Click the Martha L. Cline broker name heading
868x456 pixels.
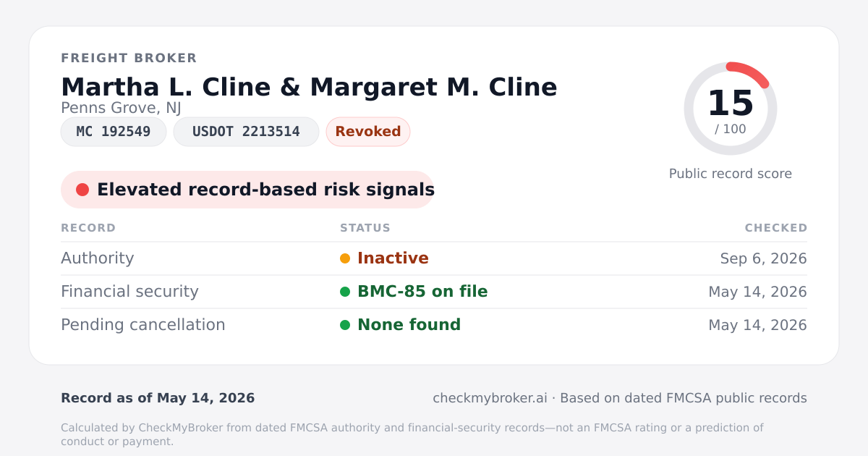click(309, 87)
